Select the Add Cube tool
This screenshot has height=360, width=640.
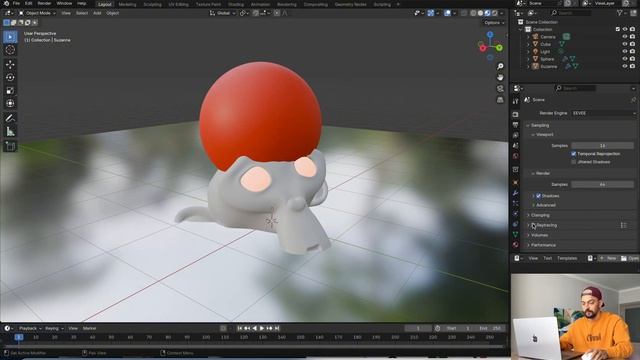(x=10, y=146)
